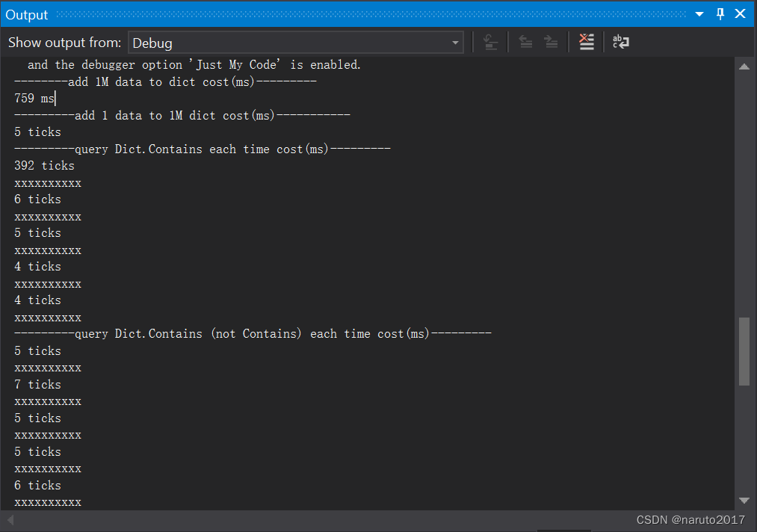
Task: Jump to the message's source code
Action: (490, 42)
